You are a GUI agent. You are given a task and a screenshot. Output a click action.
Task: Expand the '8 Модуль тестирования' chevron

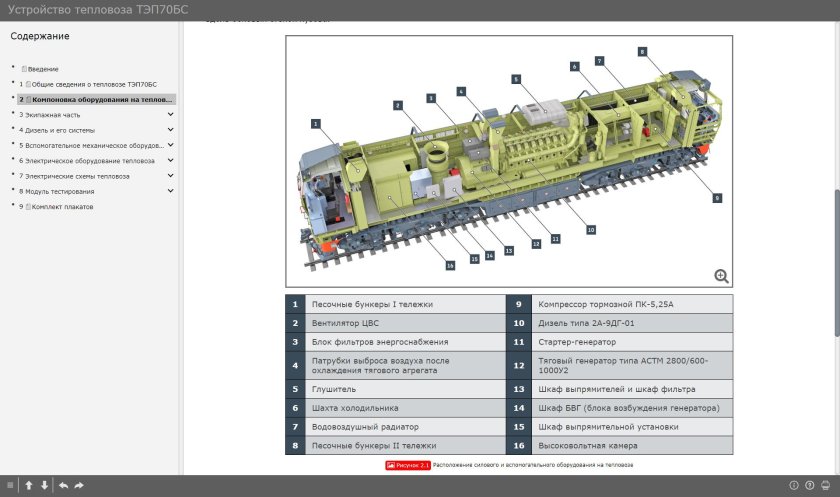pos(171,190)
